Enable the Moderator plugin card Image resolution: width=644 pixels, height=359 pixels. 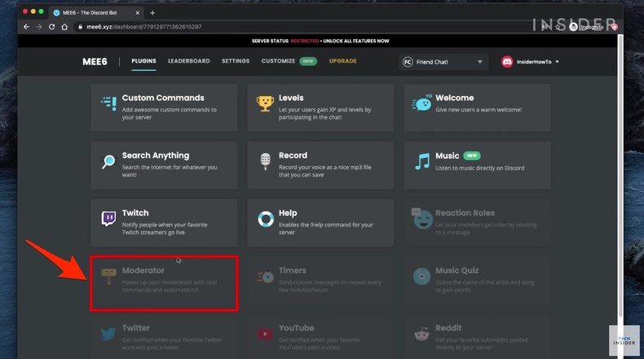164,282
